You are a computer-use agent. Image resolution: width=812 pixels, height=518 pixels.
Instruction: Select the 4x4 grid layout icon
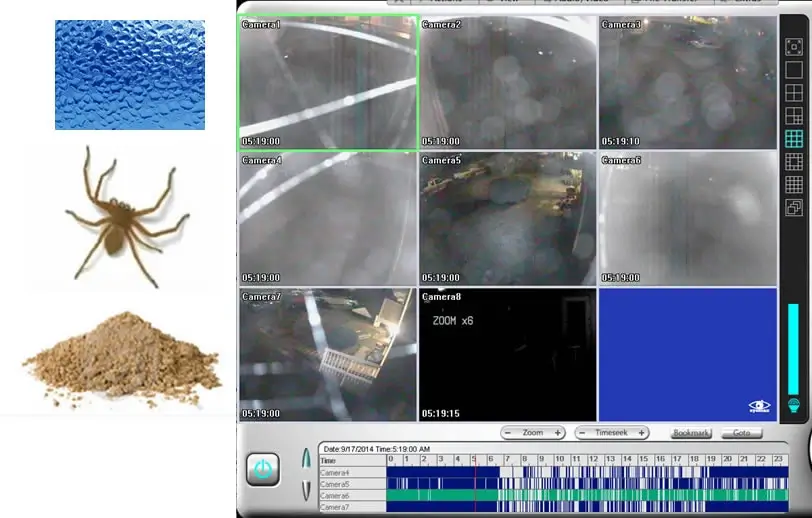[x=794, y=185]
